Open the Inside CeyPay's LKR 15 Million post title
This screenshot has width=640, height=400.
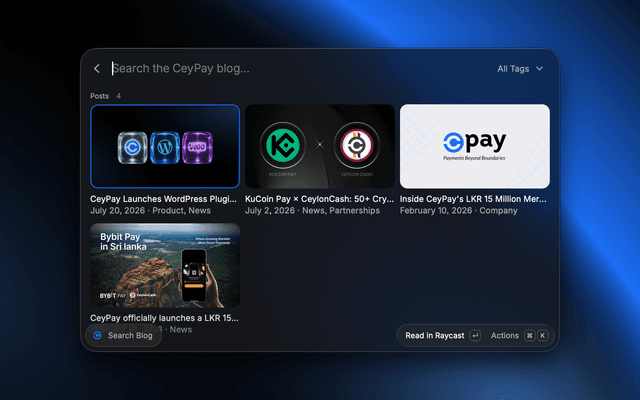473,199
